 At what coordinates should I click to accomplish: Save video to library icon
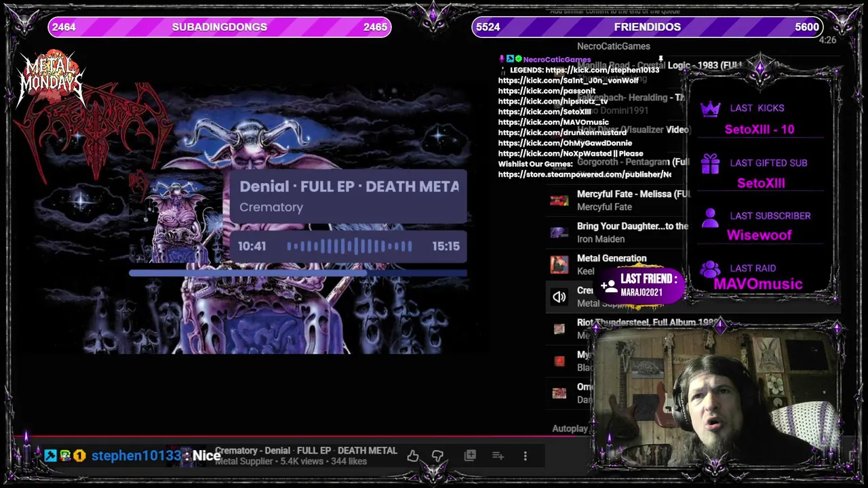[470, 456]
